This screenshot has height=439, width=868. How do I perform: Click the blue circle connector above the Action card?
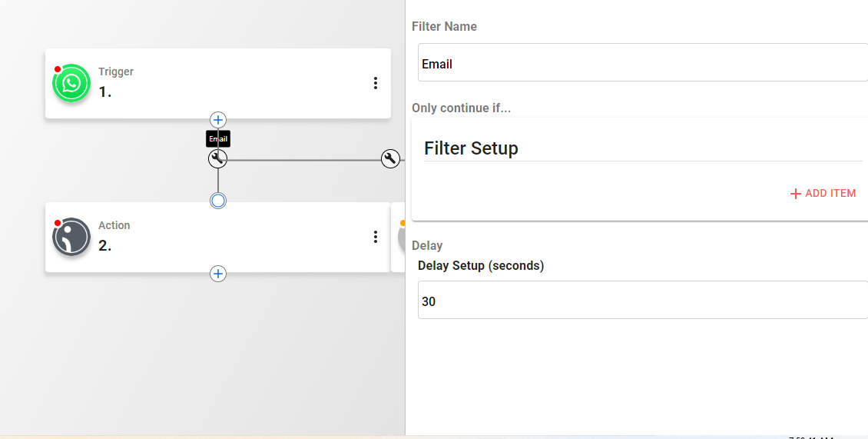[218, 201]
